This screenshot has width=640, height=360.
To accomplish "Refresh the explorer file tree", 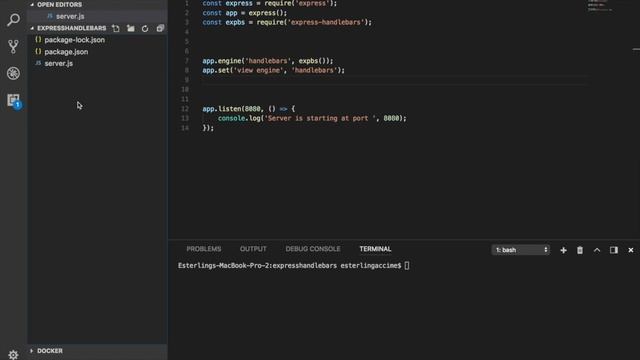I will coord(145,28).
